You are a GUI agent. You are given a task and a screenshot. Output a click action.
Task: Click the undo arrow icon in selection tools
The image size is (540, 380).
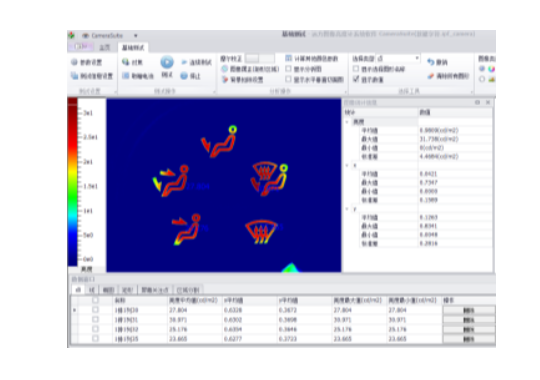coord(431,62)
